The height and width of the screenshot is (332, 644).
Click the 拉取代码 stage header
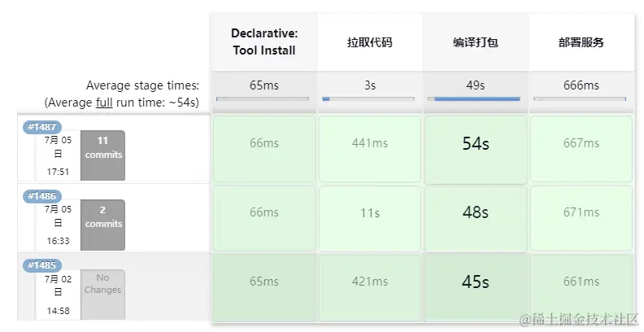tap(369, 42)
